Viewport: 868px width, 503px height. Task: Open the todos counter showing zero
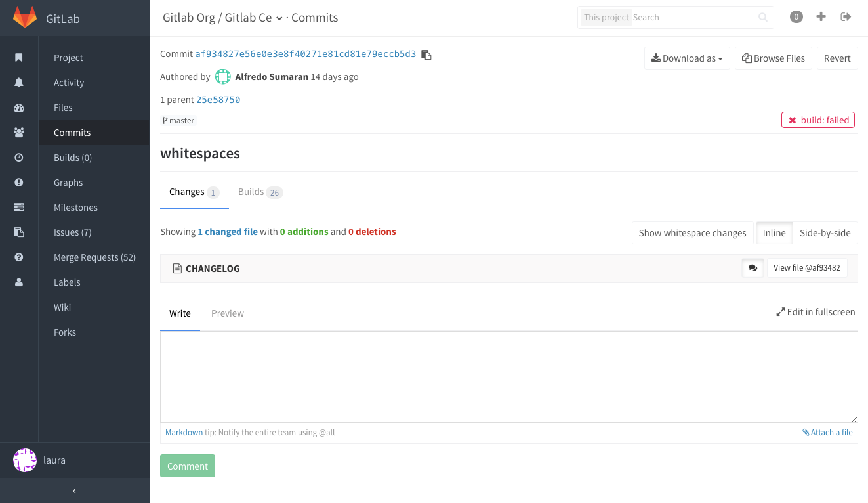796,16
